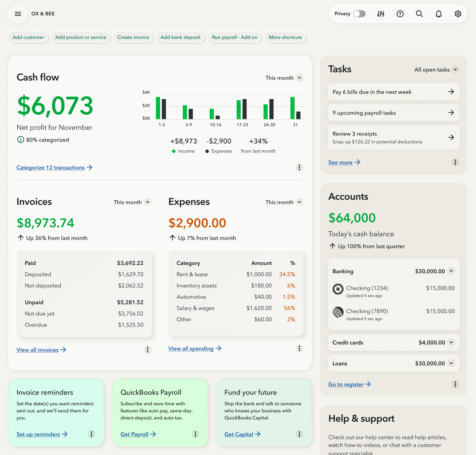Toggle the Privacy switch
This screenshot has height=455, width=476.
click(359, 14)
